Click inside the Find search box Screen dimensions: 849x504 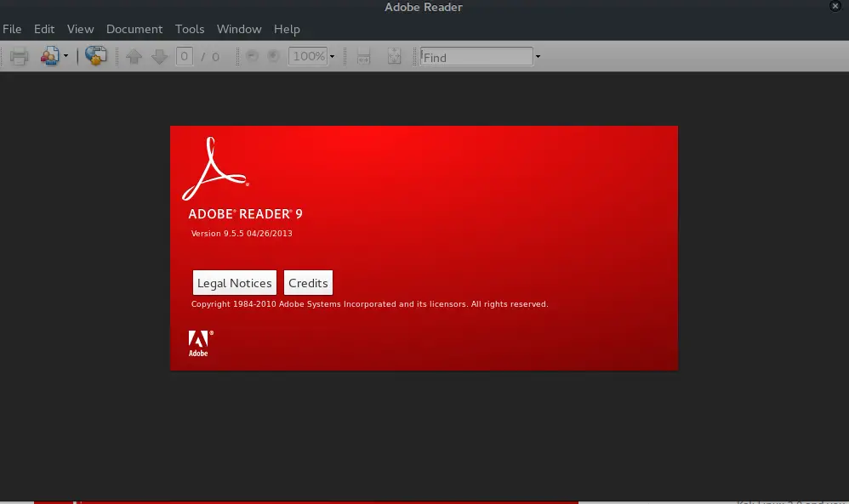click(x=476, y=57)
